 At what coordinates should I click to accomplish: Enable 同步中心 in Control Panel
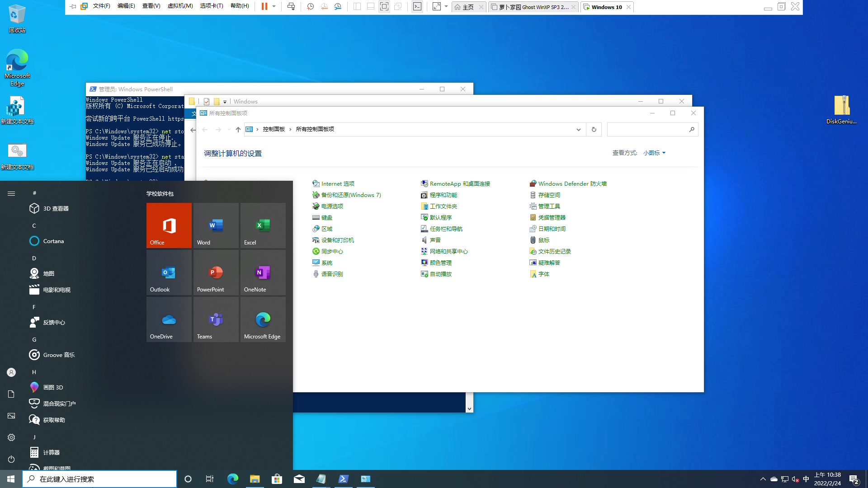331,251
